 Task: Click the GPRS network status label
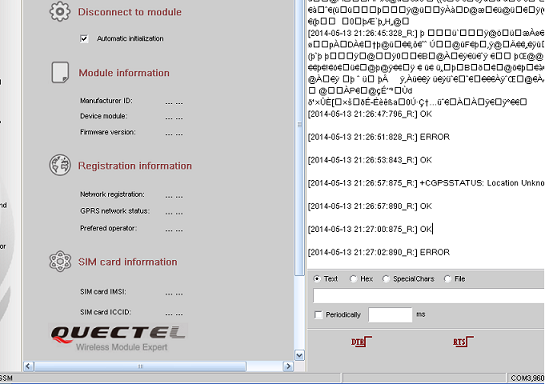115,211
